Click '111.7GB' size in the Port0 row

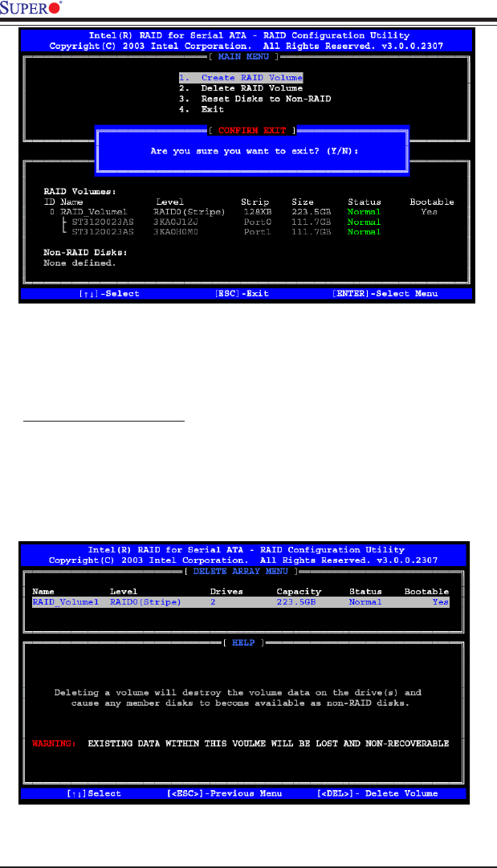click(x=312, y=222)
